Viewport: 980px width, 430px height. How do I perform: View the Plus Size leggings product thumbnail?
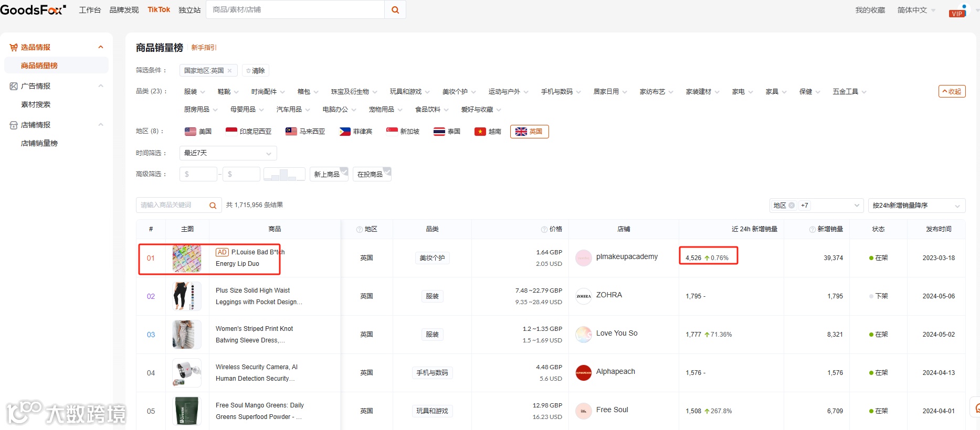[187, 296]
